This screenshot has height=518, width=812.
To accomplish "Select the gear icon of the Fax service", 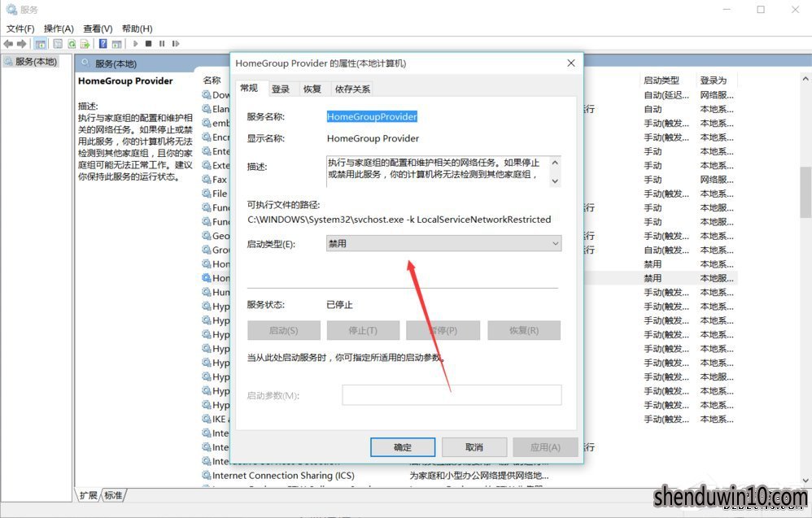I will (207, 179).
